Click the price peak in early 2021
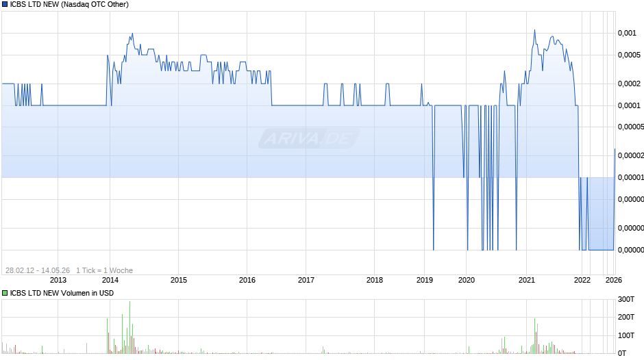 (535, 30)
